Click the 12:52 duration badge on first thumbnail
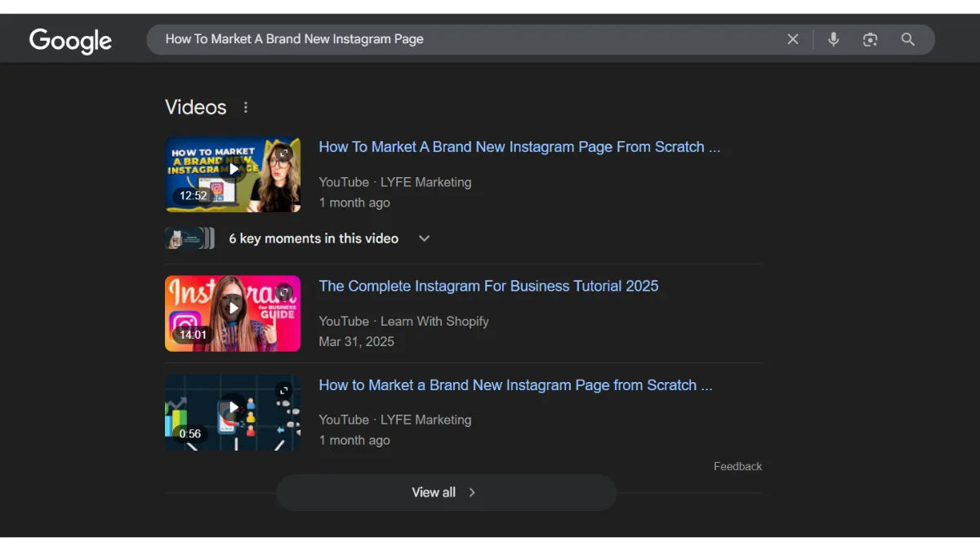Viewport: 980px width, 551px height. 192,195
